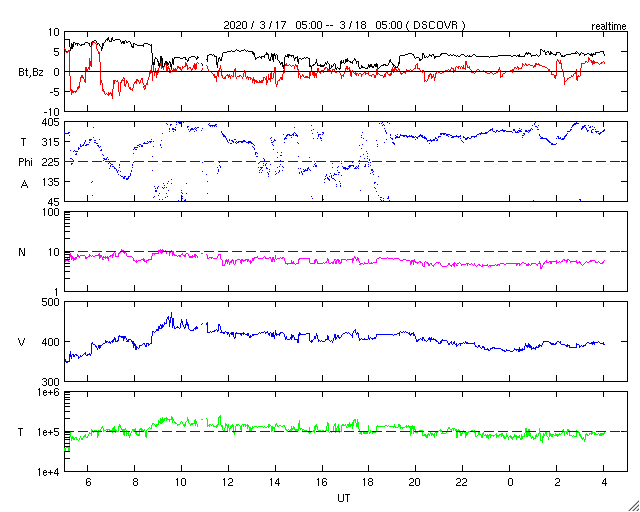Click the "22" hour label on the UT axis
This screenshot has width=640, height=512.
[x=462, y=482]
